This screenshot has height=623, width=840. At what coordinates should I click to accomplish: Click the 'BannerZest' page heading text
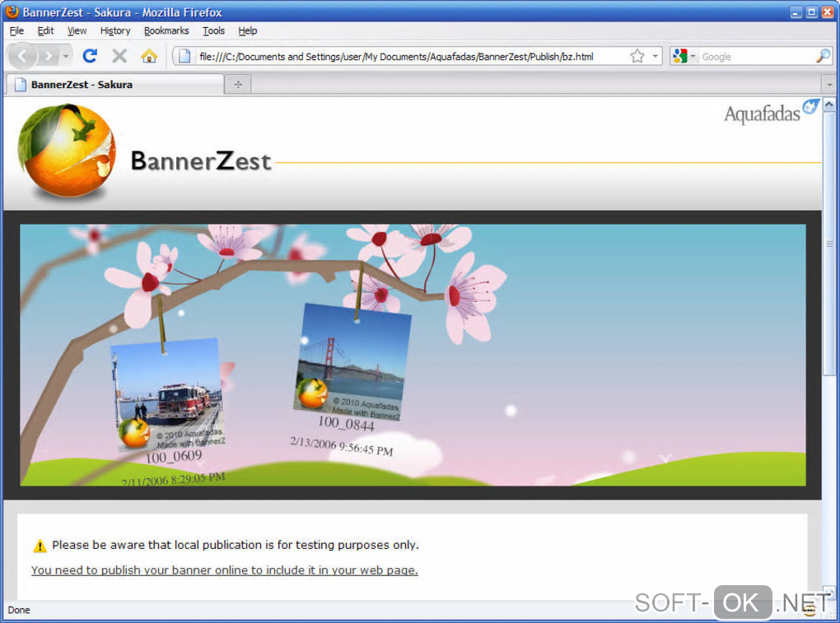pos(201,160)
